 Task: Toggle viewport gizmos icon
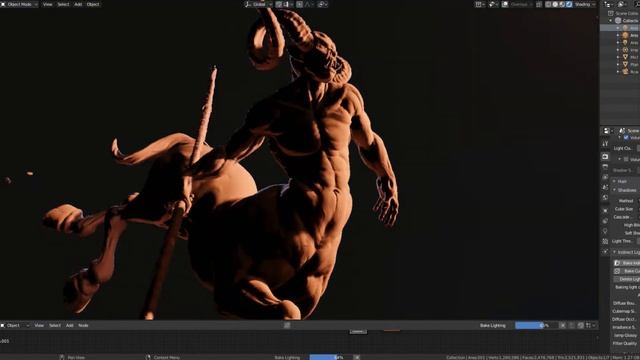[x=493, y=4]
